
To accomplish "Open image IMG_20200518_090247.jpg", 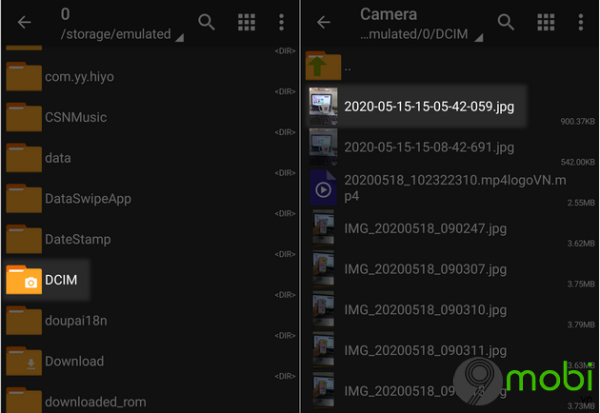I will pyautogui.click(x=425, y=229).
